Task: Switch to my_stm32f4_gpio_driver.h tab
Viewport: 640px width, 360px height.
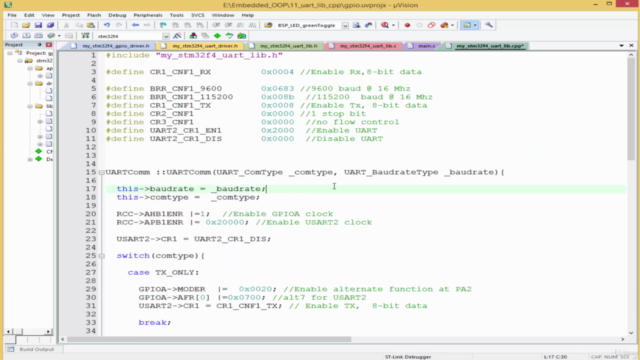Action: click(x=111, y=46)
